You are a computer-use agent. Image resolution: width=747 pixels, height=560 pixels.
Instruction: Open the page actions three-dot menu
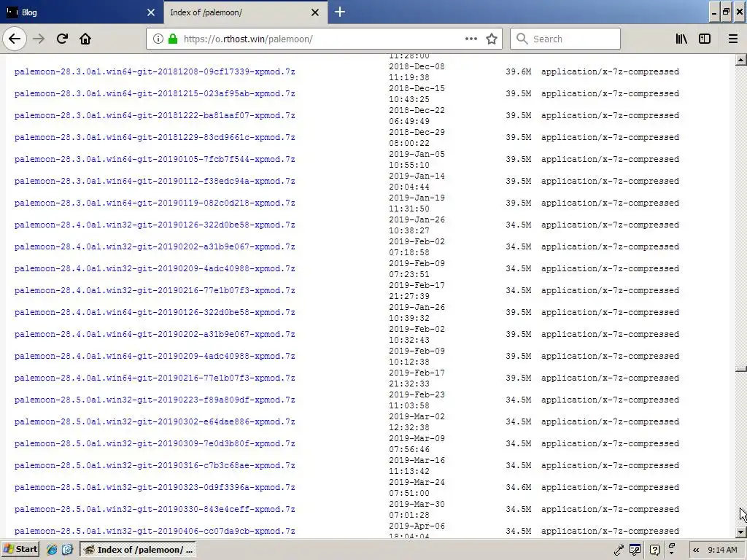tap(471, 39)
